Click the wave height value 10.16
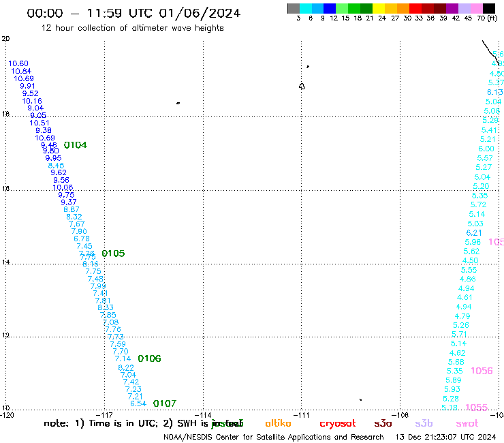 [x=32, y=101]
